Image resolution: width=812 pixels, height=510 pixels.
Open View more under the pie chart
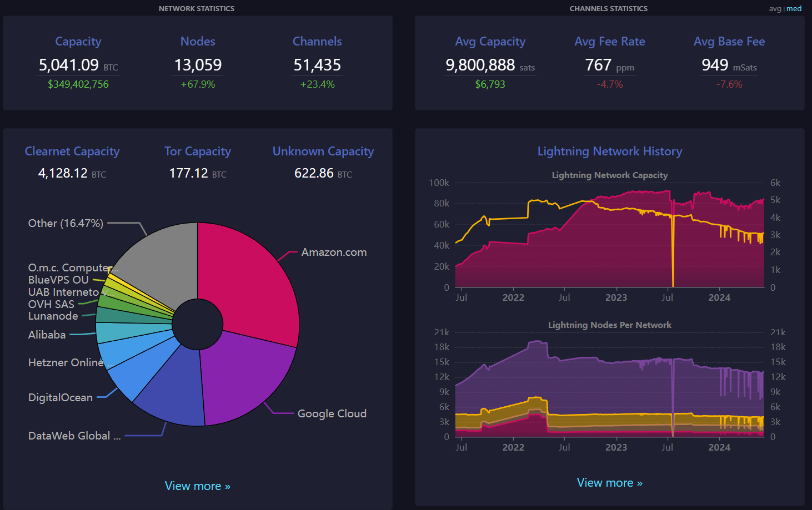pyautogui.click(x=198, y=486)
